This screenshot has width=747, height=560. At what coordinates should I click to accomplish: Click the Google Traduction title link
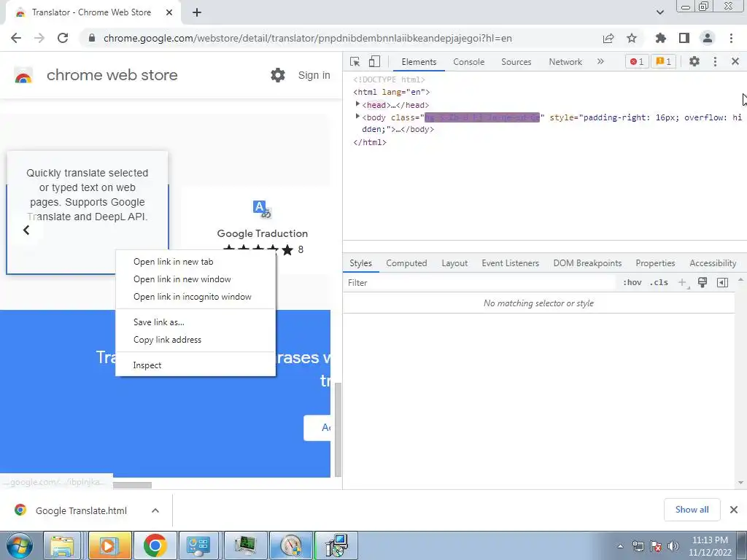[262, 233]
